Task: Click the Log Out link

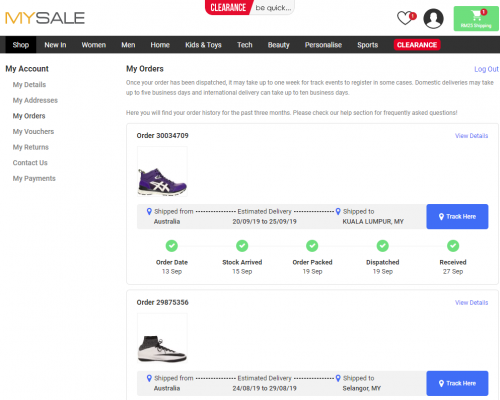Action: pos(486,69)
